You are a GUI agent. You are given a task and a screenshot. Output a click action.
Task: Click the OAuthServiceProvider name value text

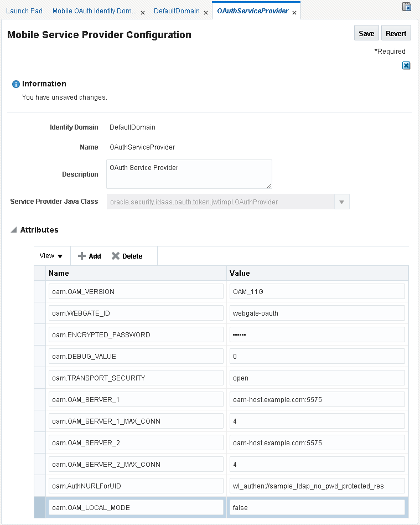[x=142, y=147]
